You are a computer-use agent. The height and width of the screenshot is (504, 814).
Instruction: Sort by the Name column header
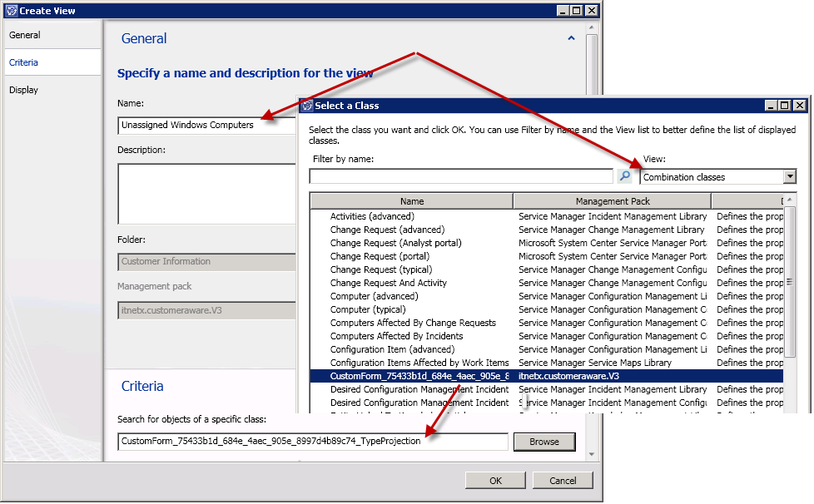pyautogui.click(x=411, y=201)
